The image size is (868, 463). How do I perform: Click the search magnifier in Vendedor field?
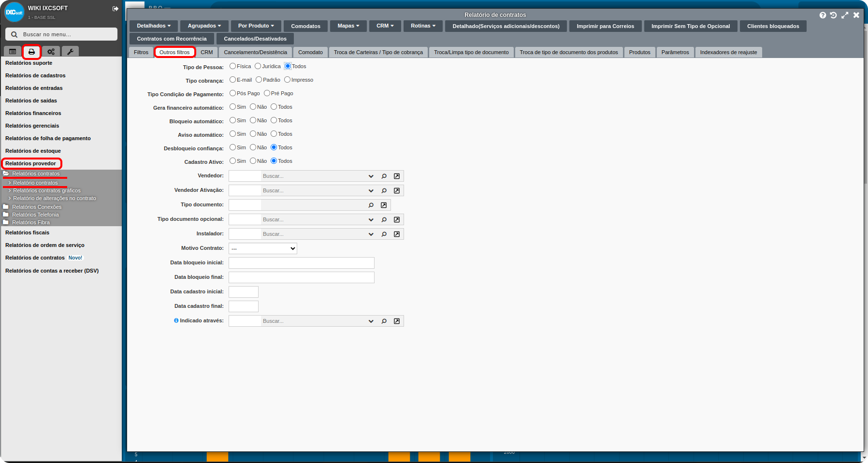[384, 176]
